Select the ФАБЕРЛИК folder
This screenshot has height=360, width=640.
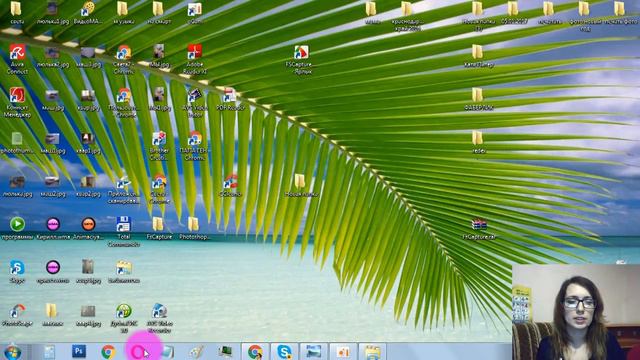(478, 99)
